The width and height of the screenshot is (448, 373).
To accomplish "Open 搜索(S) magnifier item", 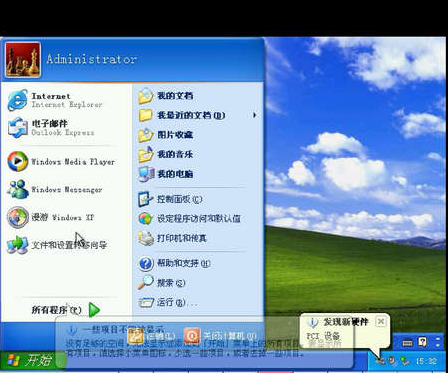I will pos(198,283).
